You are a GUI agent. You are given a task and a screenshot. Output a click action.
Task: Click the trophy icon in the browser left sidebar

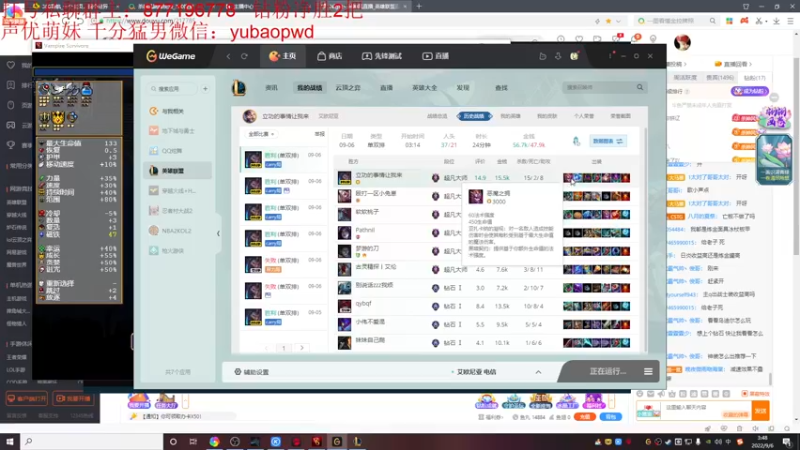[x=11, y=145]
